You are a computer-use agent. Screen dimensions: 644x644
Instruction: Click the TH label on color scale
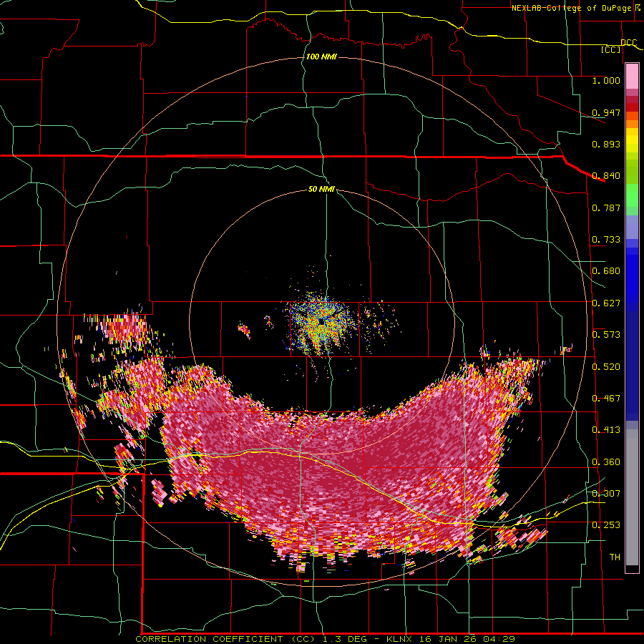[615, 557]
